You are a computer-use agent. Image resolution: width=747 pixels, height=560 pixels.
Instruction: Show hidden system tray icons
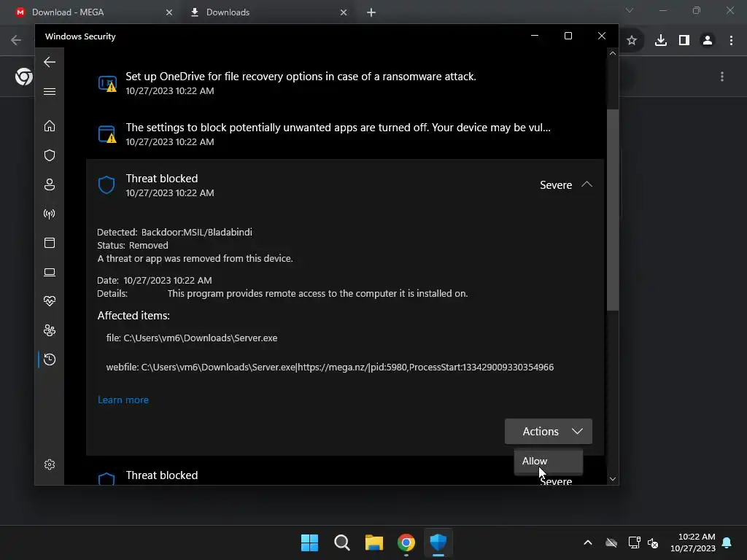pyautogui.click(x=588, y=542)
